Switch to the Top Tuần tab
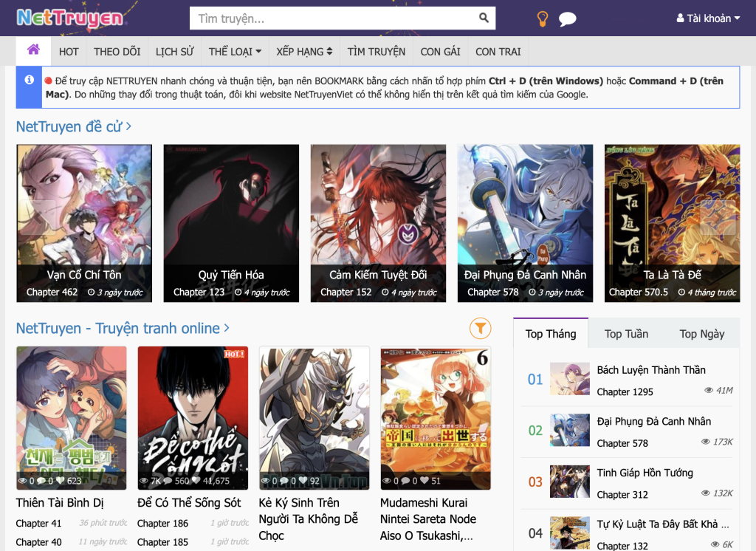Viewport: 756px width, 551px height. [x=626, y=334]
